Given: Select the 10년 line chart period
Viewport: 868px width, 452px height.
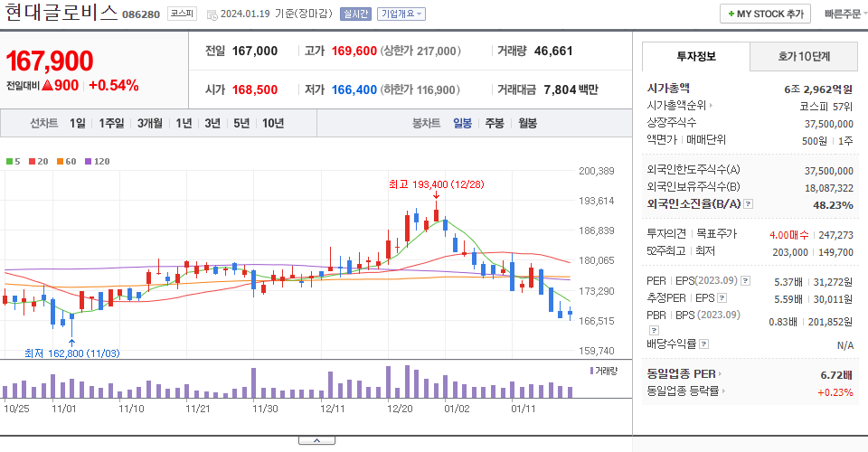Looking at the screenshot, I should [273, 123].
